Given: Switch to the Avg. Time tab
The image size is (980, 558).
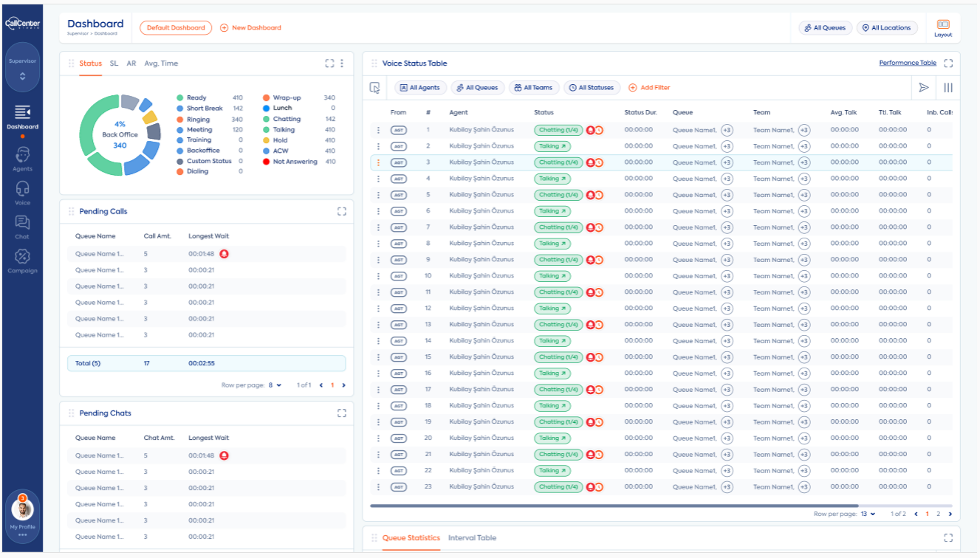Looking at the screenshot, I should pos(161,63).
